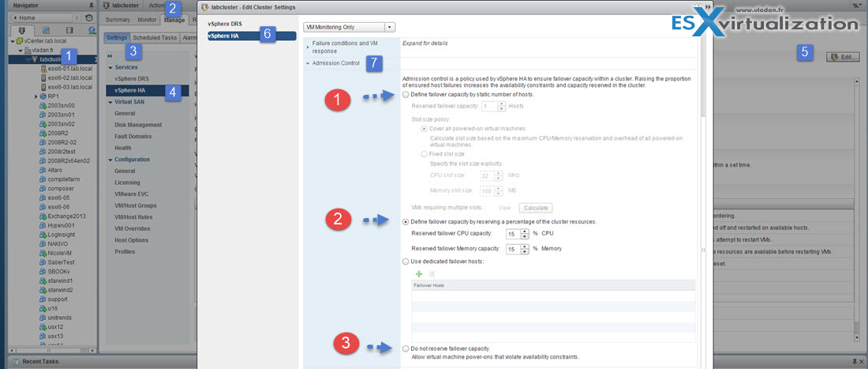The image size is (868, 369).
Task: Switch to the Summary tab
Action: coord(118,19)
